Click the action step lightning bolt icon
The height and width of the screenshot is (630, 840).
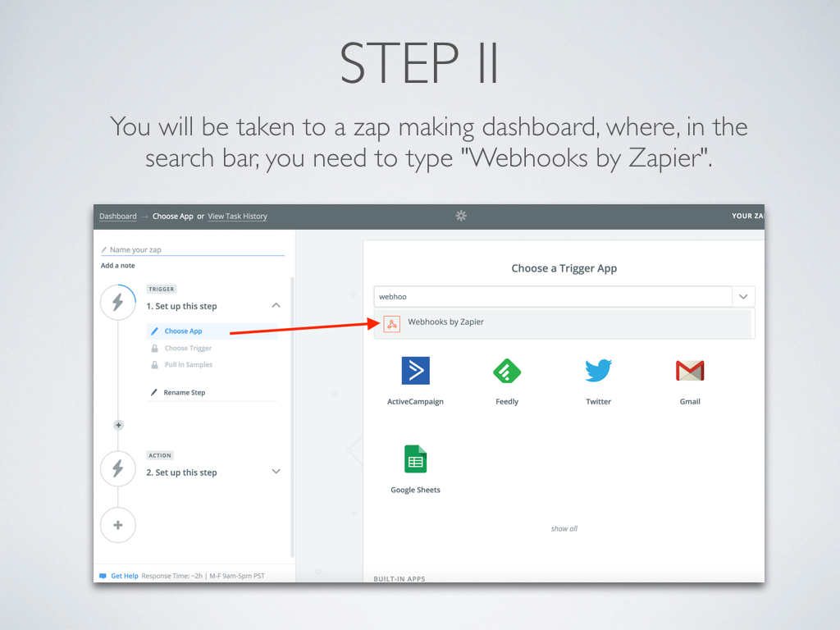pyautogui.click(x=118, y=468)
